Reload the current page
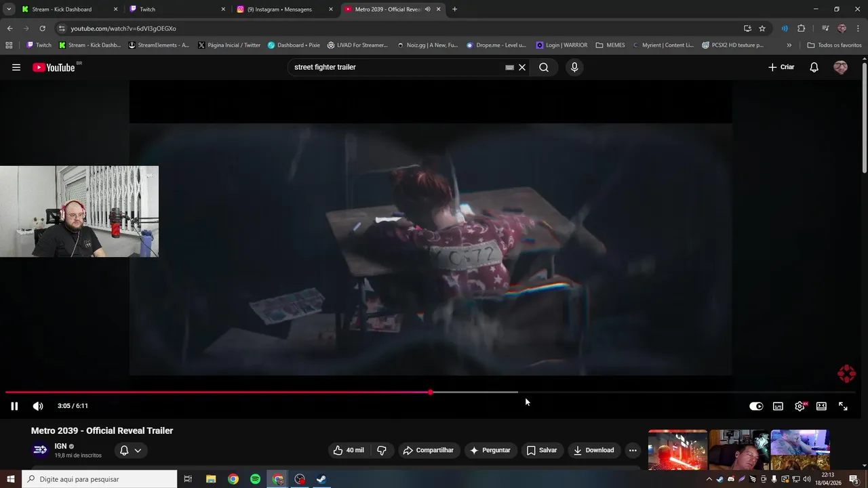Viewport: 868px width, 488px height. 42,28
